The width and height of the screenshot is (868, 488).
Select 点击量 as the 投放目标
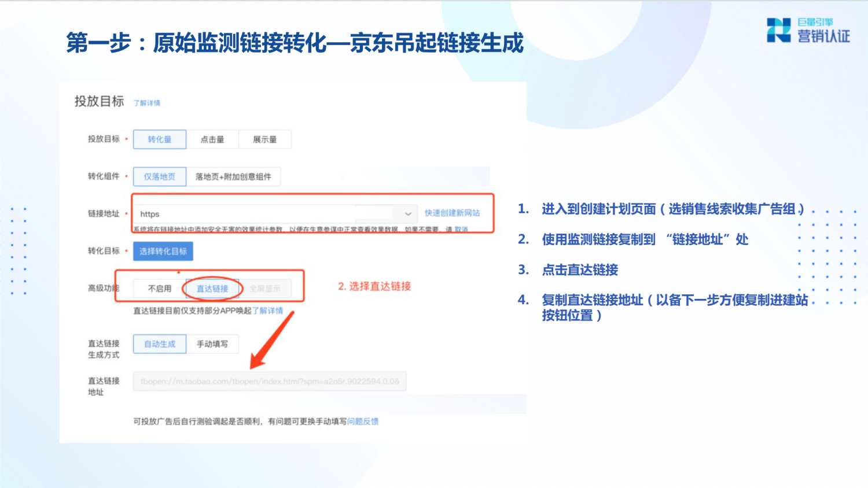tap(212, 139)
